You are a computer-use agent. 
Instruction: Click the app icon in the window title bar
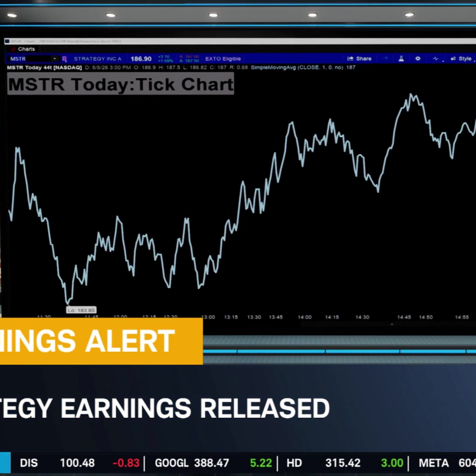7,41
